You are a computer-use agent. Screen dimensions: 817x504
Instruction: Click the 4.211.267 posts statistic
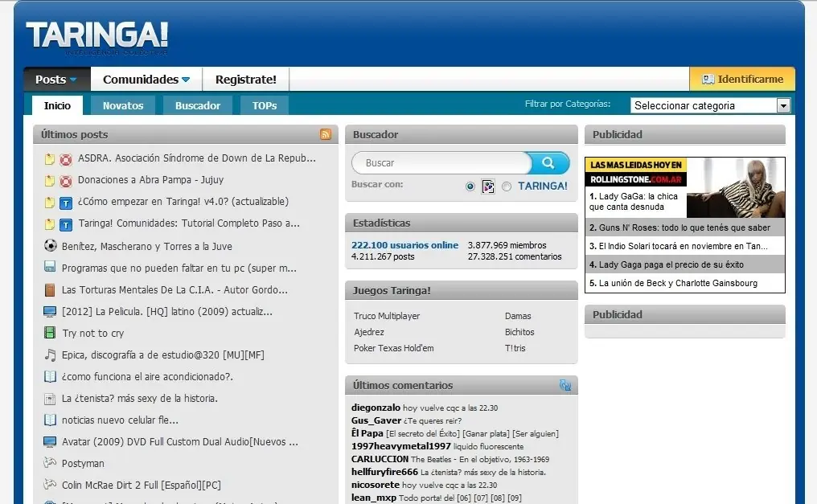(383, 256)
